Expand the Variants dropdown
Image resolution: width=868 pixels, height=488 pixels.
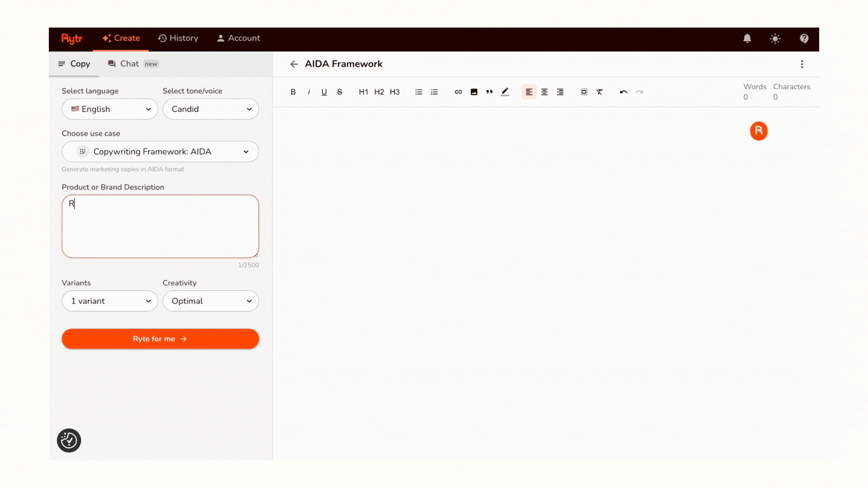(x=109, y=301)
